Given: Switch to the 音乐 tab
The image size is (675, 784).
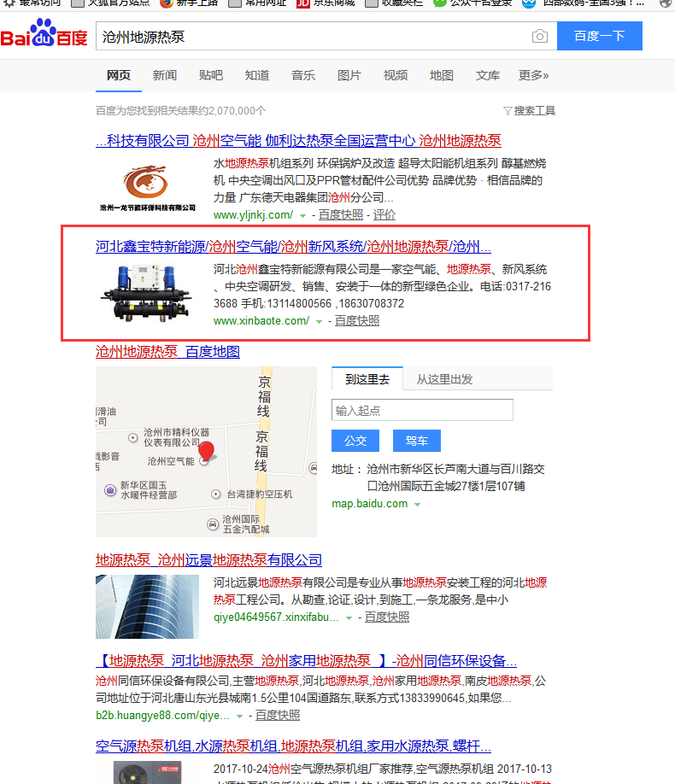Looking at the screenshot, I should (303, 75).
